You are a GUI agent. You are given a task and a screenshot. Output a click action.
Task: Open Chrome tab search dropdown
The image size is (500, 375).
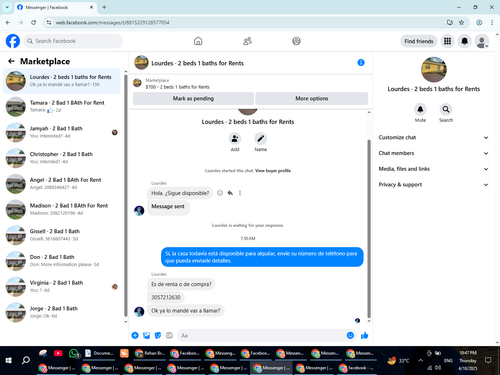tap(7, 7)
